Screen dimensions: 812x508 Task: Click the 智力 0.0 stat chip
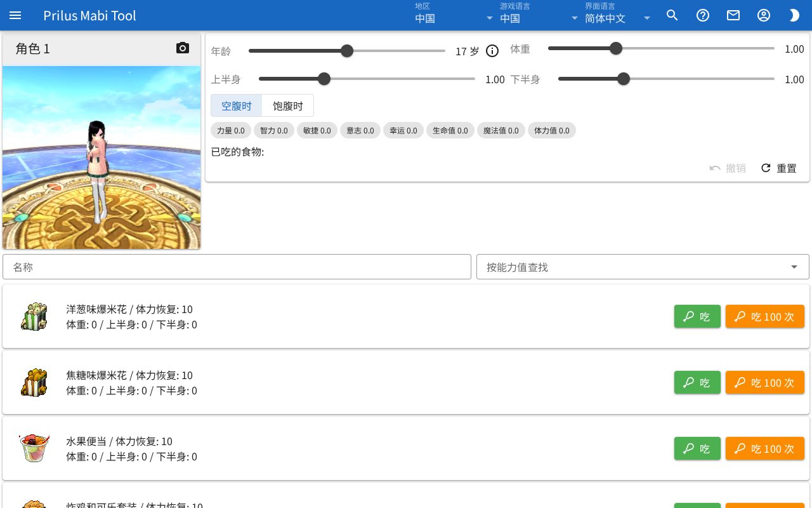pos(273,130)
